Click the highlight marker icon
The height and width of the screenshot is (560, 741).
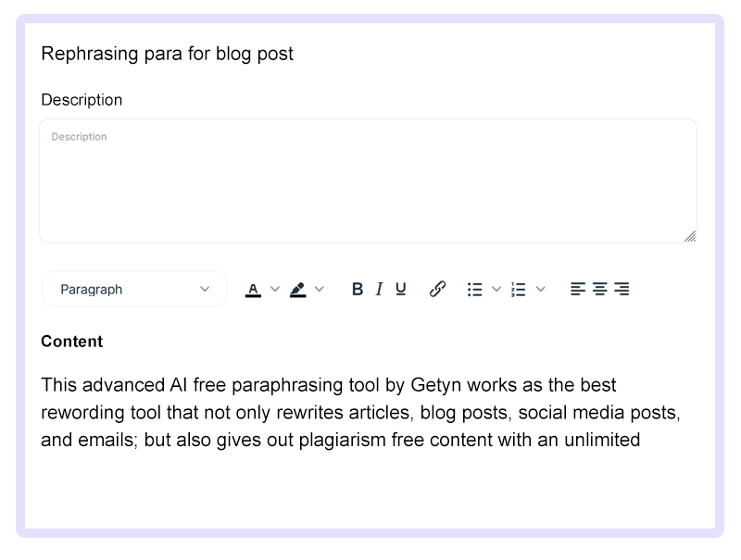(x=297, y=290)
